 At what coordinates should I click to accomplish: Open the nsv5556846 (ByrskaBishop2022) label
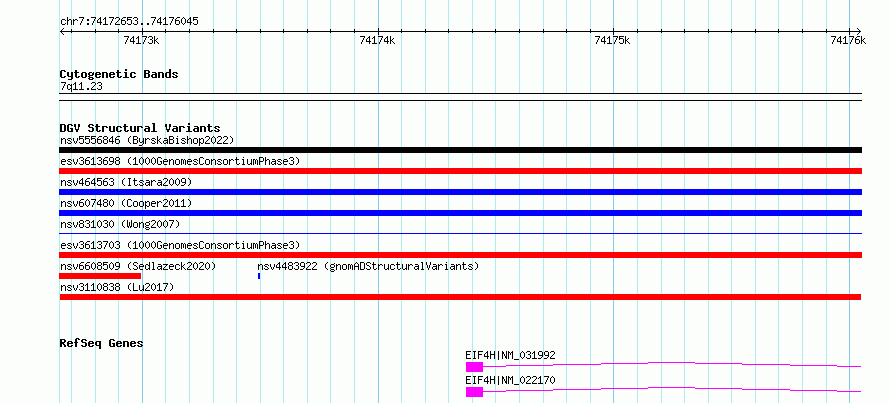147,140
